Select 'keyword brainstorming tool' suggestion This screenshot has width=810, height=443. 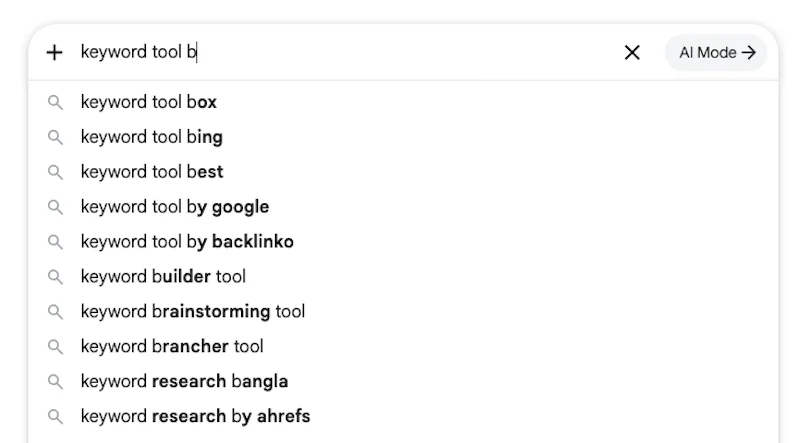click(403, 311)
